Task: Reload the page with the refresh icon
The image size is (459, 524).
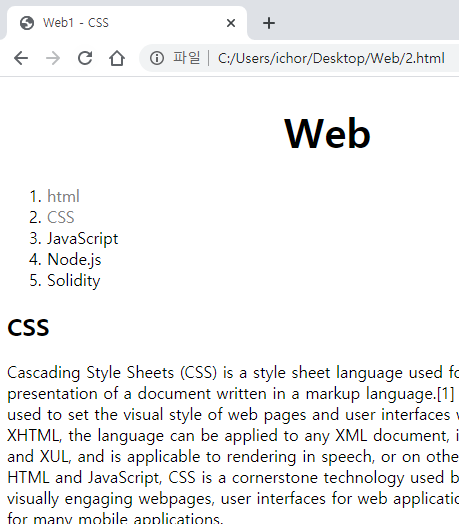Action: (85, 58)
